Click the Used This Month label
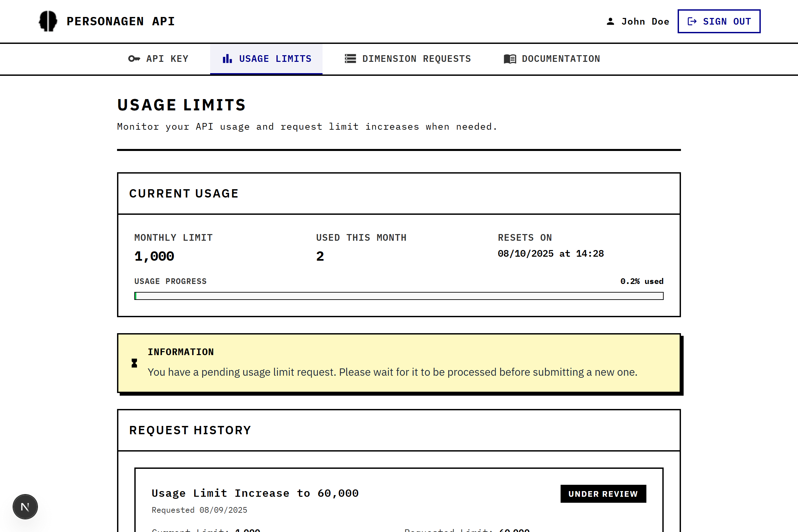Viewport: 798px width, 532px height. tap(361, 237)
